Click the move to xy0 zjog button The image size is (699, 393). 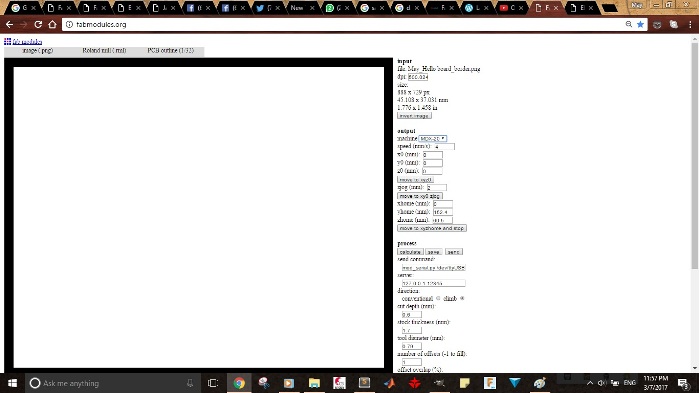click(x=419, y=196)
